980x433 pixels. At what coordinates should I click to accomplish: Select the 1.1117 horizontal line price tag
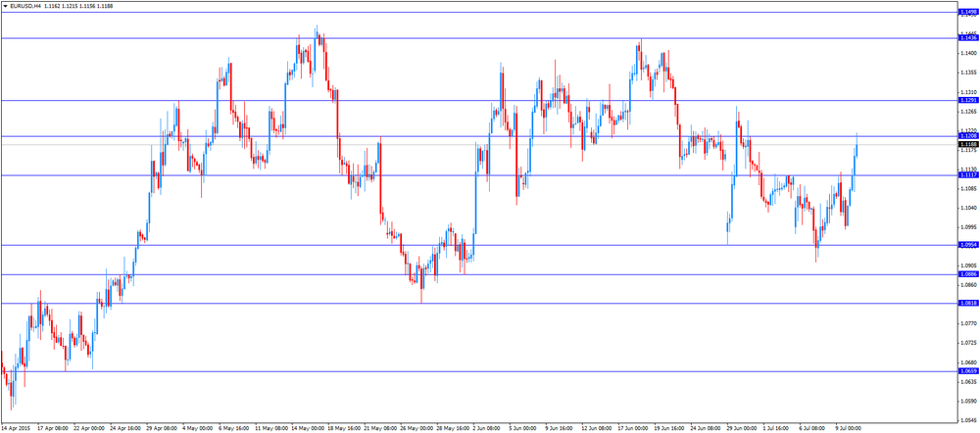968,175
